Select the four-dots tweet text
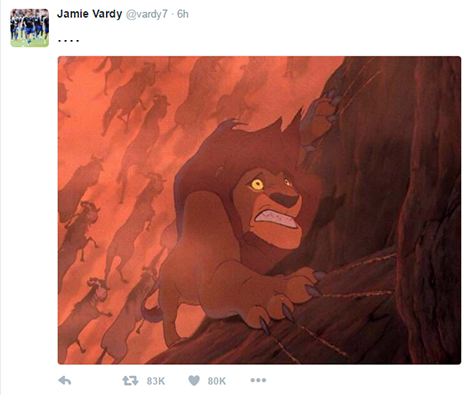The image size is (470, 395). pos(68,41)
